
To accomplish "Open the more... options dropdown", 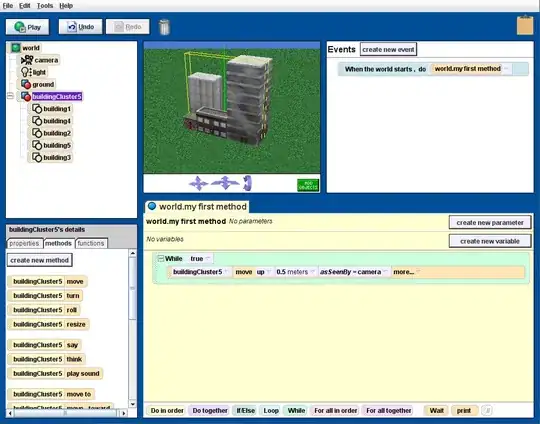I will (x=418, y=272).
